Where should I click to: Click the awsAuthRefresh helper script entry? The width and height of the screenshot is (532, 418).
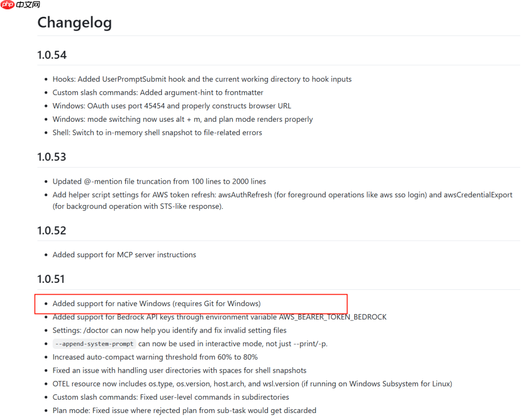click(x=282, y=200)
